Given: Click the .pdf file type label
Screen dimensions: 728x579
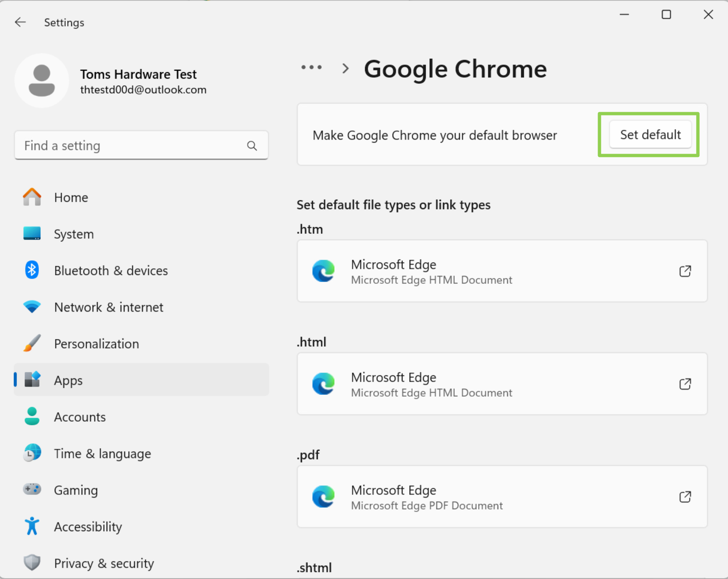Looking at the screenshot, I should click(x=308, y=455).
